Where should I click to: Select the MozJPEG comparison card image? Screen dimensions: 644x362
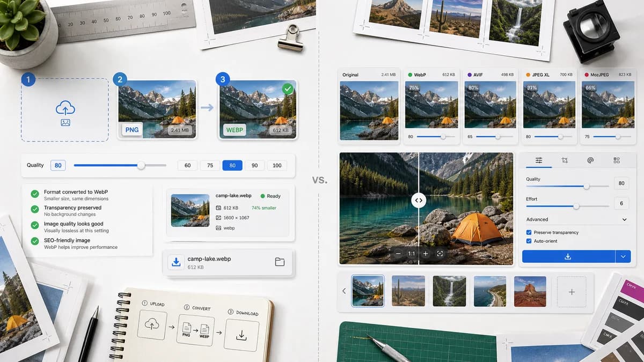(x=607, y=104)
